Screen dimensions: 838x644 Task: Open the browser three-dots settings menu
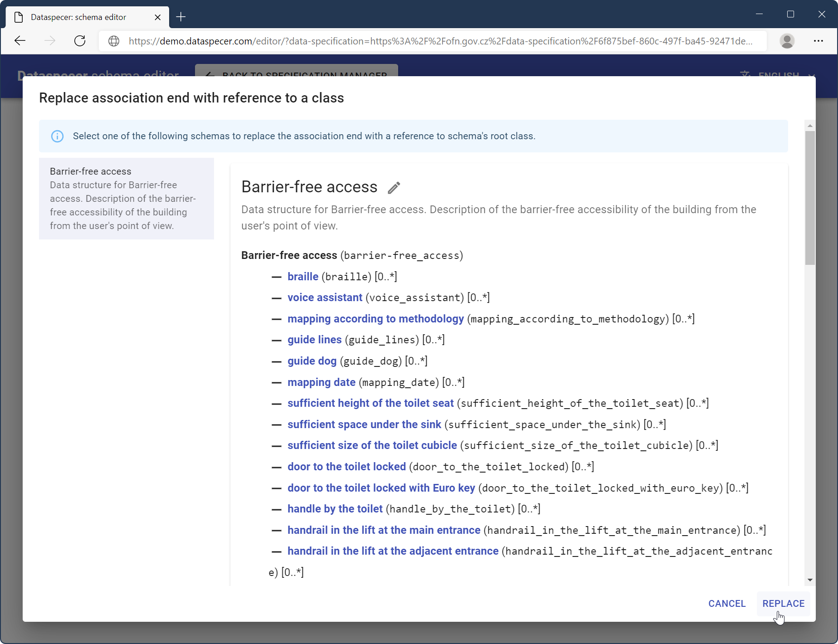click(818, 41)
